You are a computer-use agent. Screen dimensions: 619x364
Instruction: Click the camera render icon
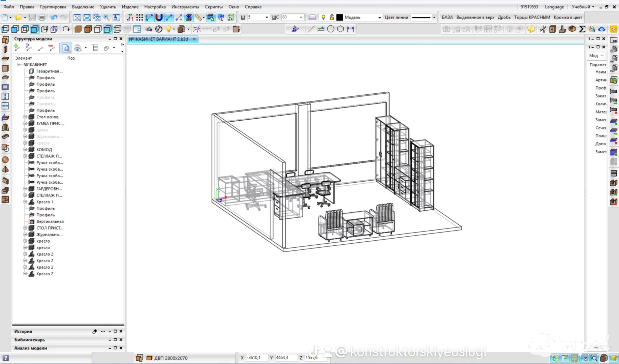coord(149,29)
